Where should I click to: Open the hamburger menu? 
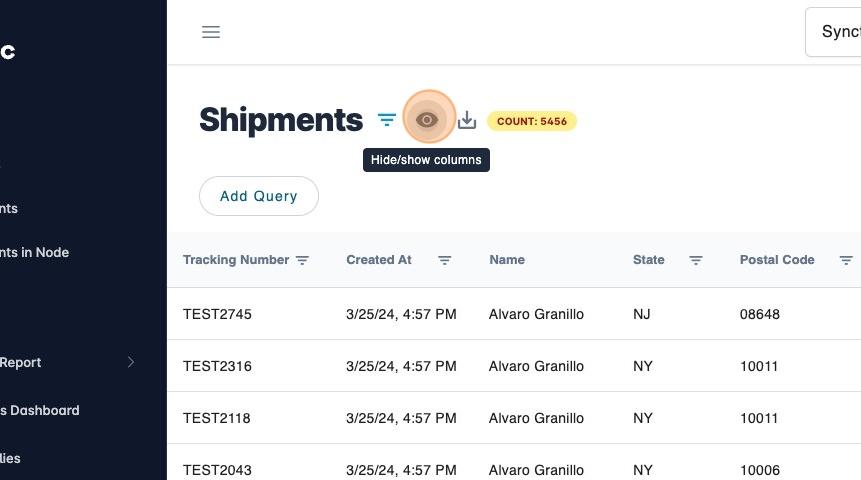click(x=211, y=32)
